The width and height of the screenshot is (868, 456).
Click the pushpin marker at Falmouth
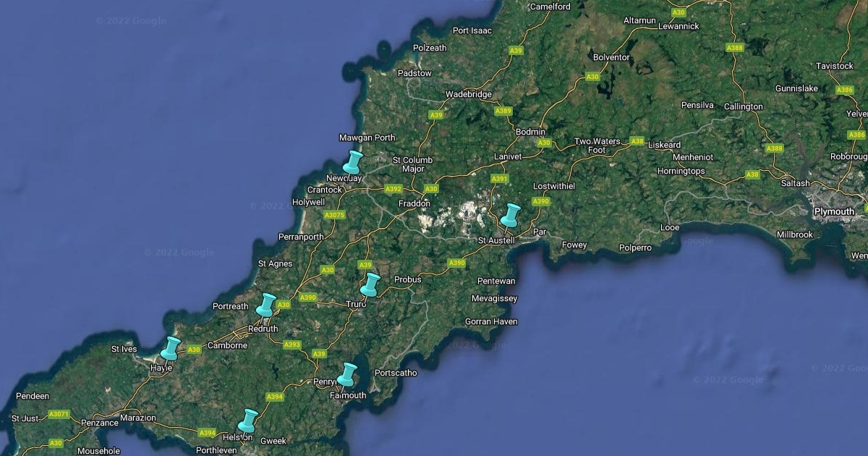347,374
